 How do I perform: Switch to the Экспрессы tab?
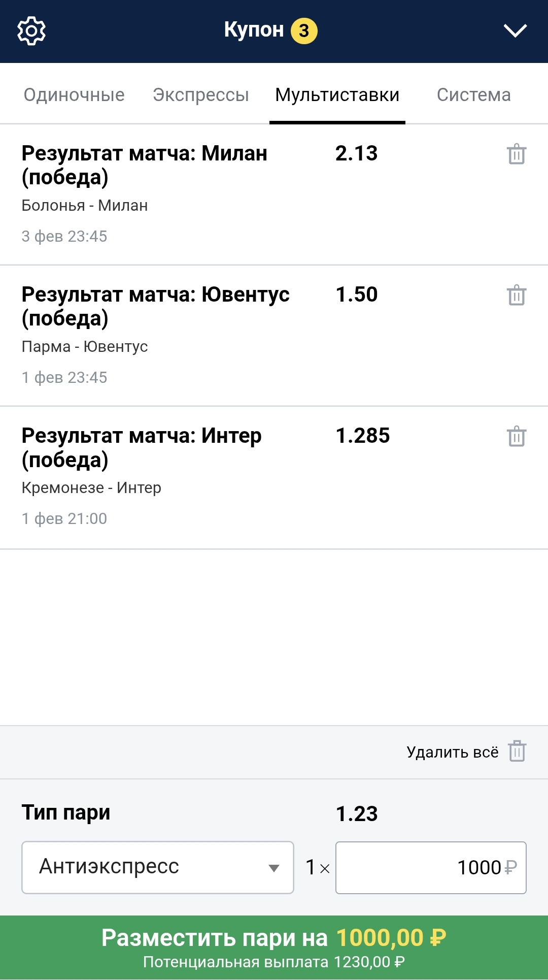201,95
